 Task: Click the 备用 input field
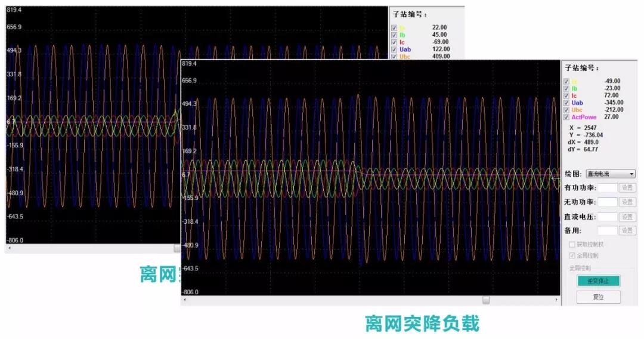(607, 230)
